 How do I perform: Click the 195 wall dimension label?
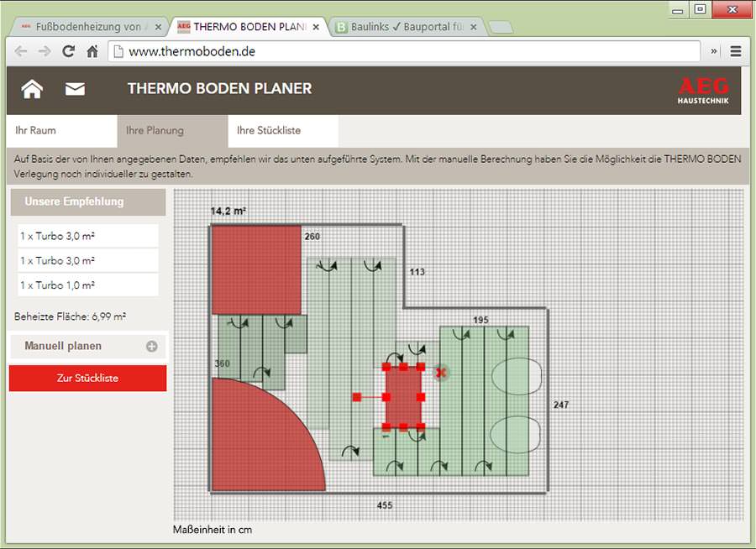point(480,320)
